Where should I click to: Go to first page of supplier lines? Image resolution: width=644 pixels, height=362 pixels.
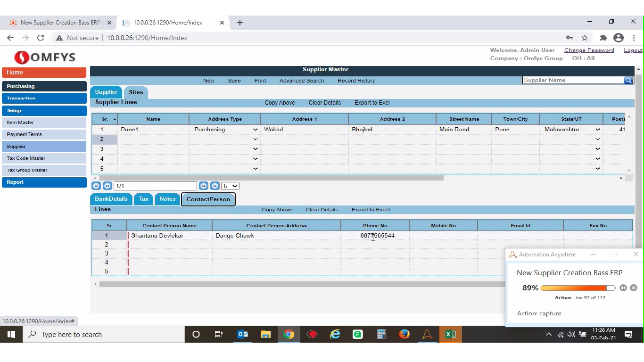[96, 186]
